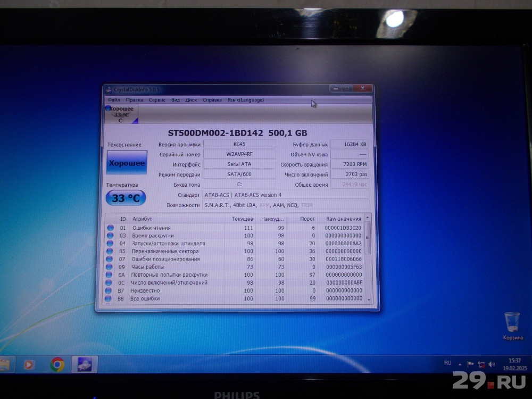Click the large Хорошее health status button
The width and height of the screenshot is (532, 399).
[x=127, y=162]
